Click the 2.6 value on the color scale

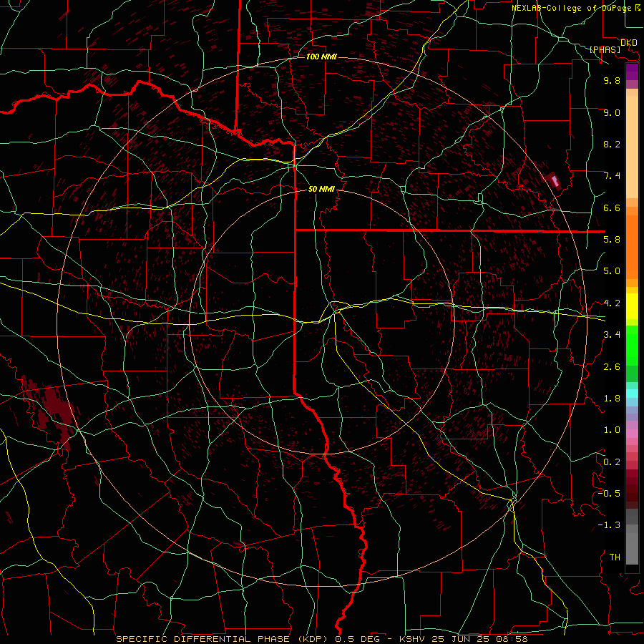click(612, 367)
